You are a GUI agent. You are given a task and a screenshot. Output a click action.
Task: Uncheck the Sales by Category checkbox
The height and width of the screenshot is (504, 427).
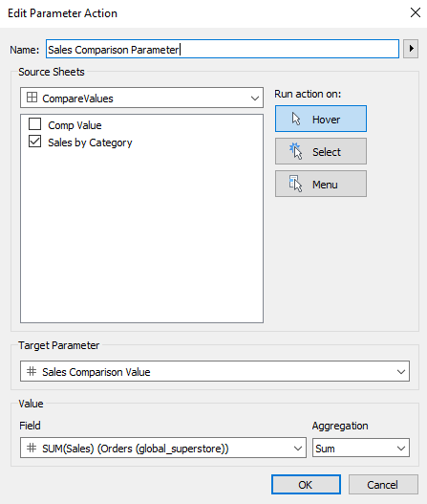35,142
